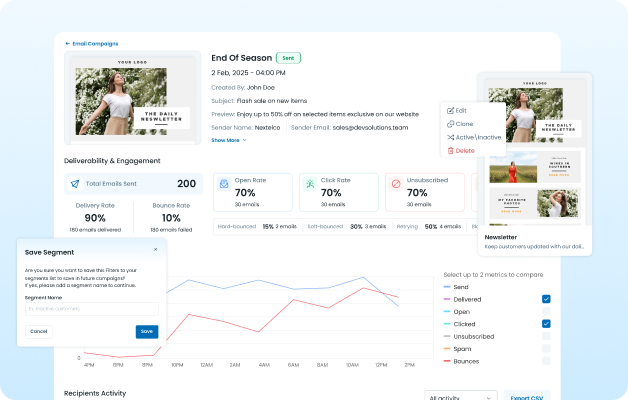Screen dimensions: 628x400
Task: Uncheck the Delivered metric checkbox
Action: tap(546, 299)
